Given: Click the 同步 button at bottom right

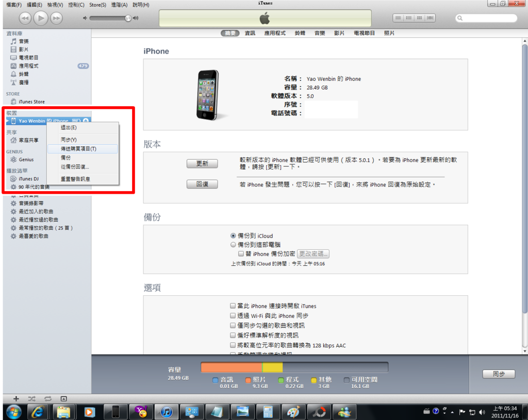Looking at the screenshot, I should (499, 374).
